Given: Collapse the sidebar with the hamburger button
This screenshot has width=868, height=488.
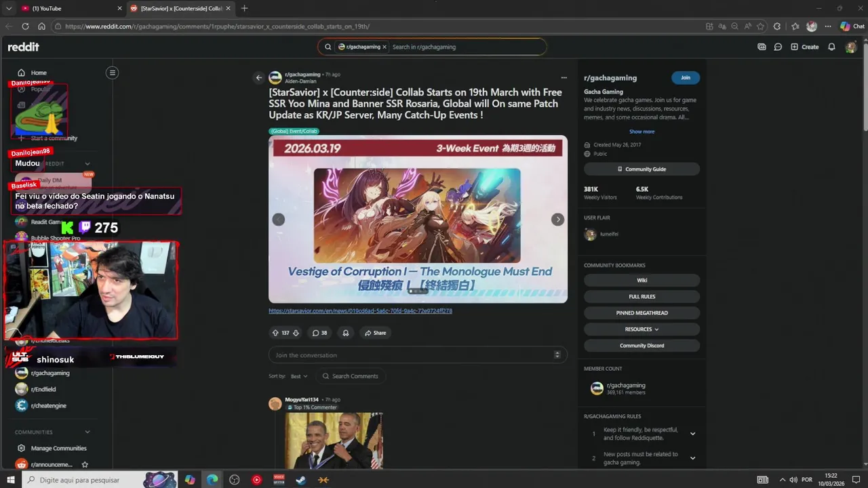Looking at the screenshot, I should pos(113,73).
